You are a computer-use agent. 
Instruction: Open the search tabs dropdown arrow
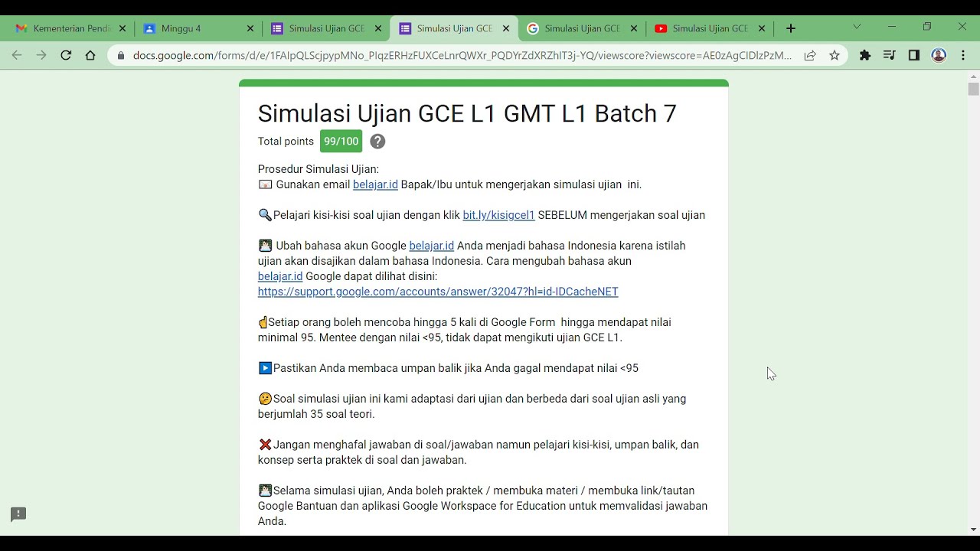[x=857, y=27]
